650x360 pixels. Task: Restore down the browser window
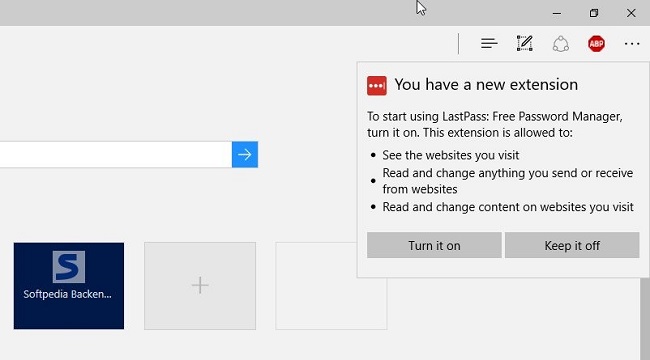tap(594, 13)
